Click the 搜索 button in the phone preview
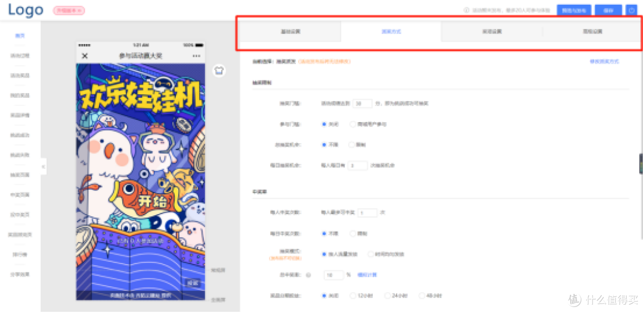 tap(193, 283)
